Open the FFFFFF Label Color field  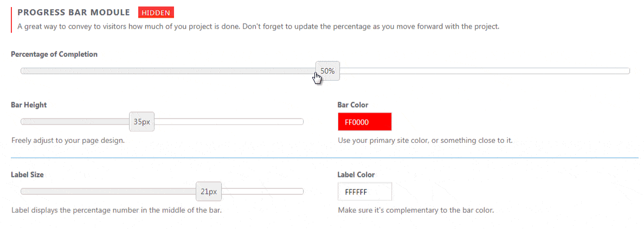click(365, 192)
